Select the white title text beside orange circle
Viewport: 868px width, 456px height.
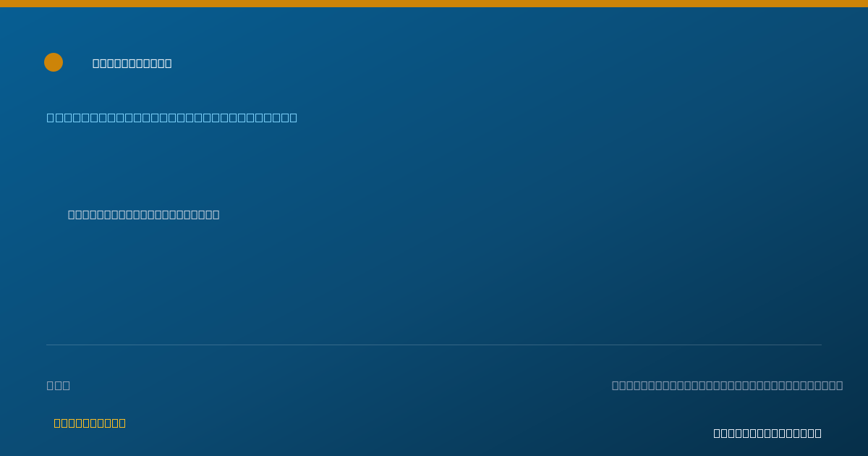click(x=132, y=63)
